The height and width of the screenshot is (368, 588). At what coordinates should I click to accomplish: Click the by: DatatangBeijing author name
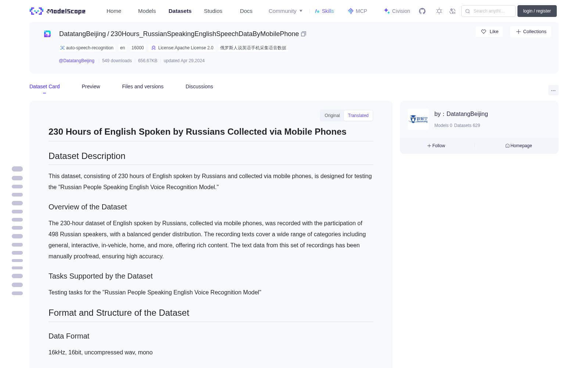(461, 114)
